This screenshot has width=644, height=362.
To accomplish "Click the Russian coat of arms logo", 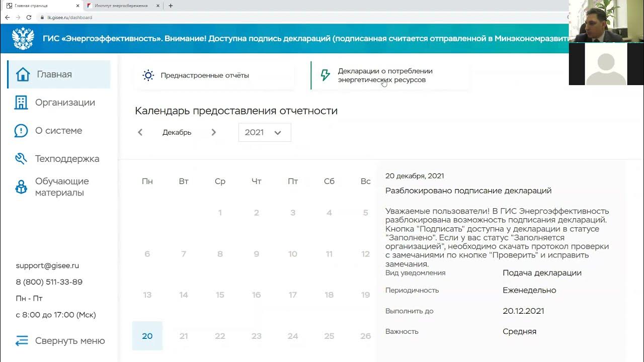I will tap(23, 39).
